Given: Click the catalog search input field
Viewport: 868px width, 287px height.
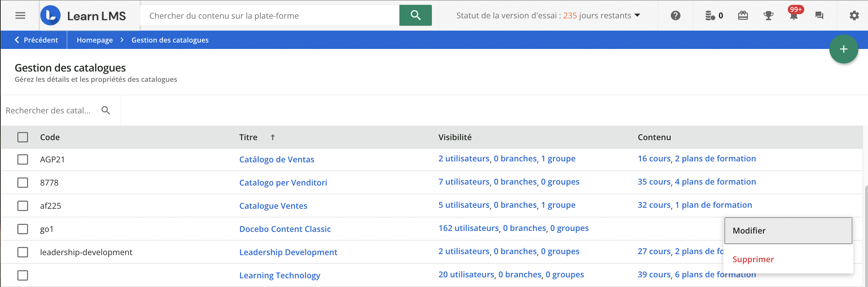Looking at the screenshot, I should [x=48, y=110].
